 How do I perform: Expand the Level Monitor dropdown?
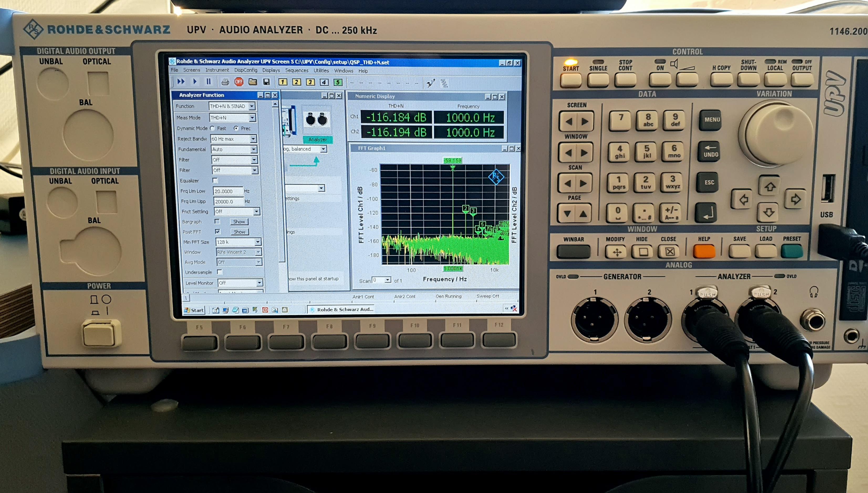click(x=259, y=283)
